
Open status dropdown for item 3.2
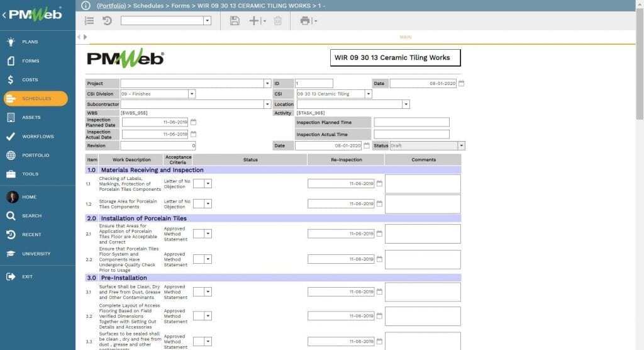[208, 316]
